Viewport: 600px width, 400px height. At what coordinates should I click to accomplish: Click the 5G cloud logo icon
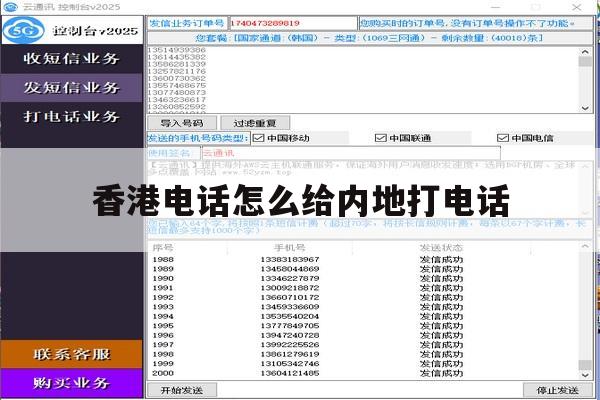[24, 30]
